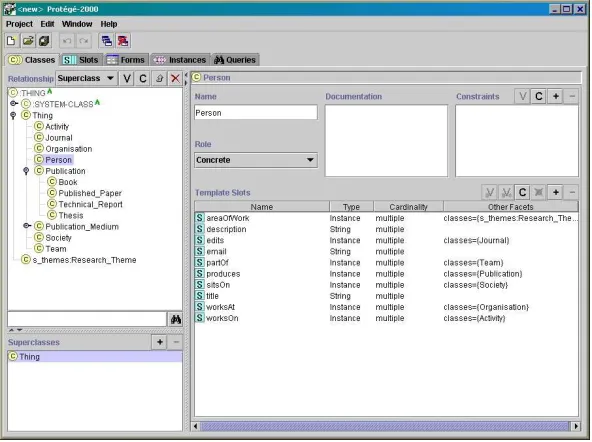Viewport: 592px width, 442px height.
Task: Click the Template Slots remove minus button
Action: (x=572, y=193)
